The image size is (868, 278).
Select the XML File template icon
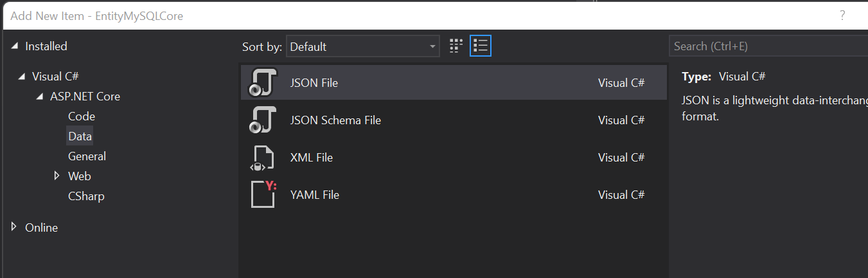pos(263,157)
